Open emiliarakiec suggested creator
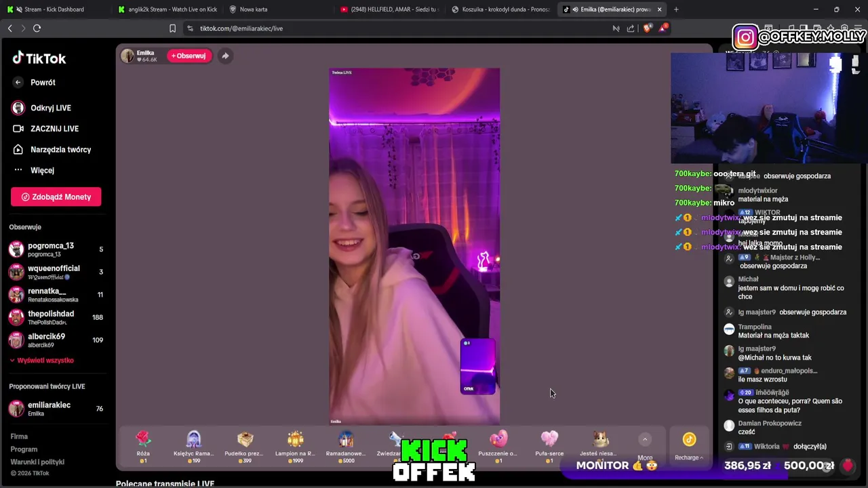868x488 pixels. [56, 409]
